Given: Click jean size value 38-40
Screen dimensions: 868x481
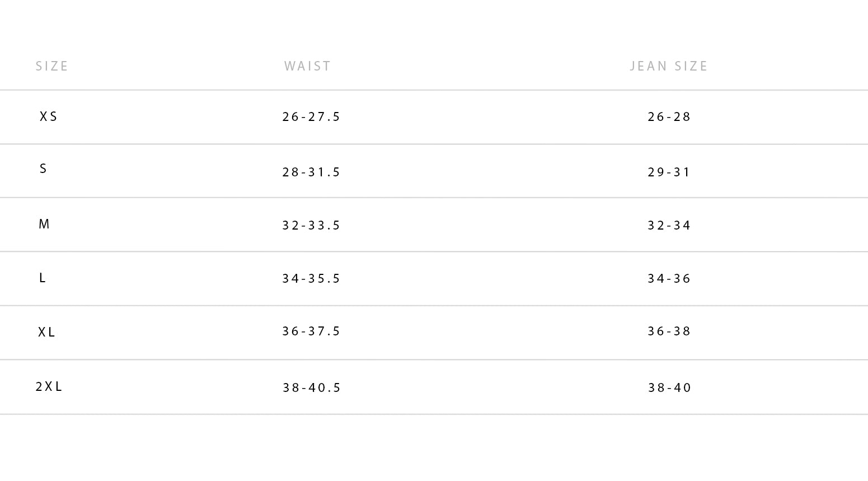Looking at the screenshot, I should point(670,387).
